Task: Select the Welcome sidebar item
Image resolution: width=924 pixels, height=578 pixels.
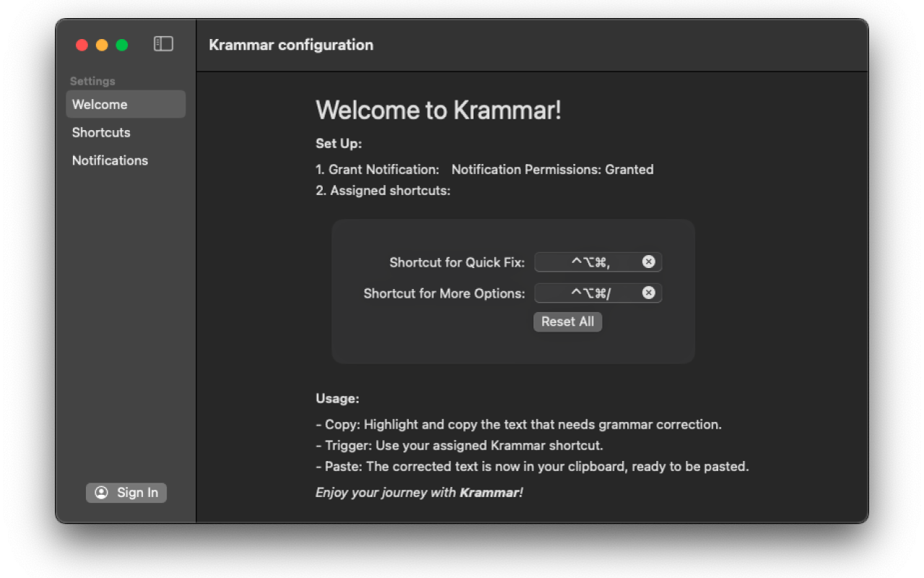Action: (x=126, y=104)
